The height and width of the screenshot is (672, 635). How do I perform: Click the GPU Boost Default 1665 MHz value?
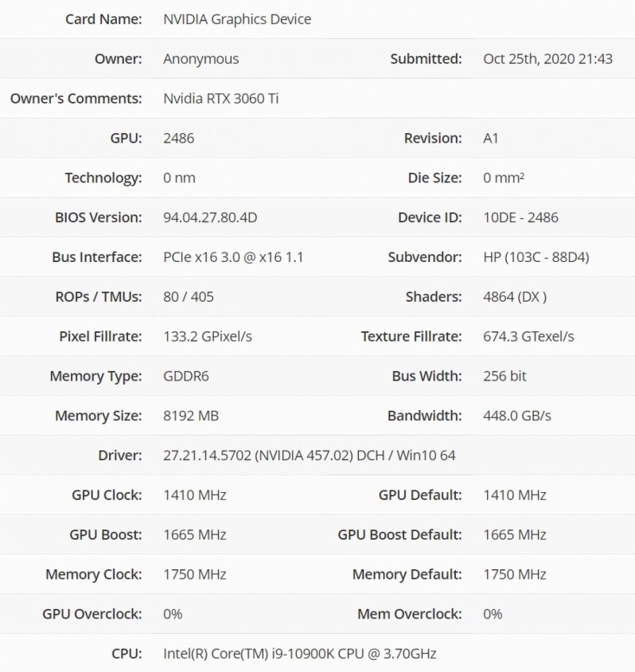click(515, 534)
